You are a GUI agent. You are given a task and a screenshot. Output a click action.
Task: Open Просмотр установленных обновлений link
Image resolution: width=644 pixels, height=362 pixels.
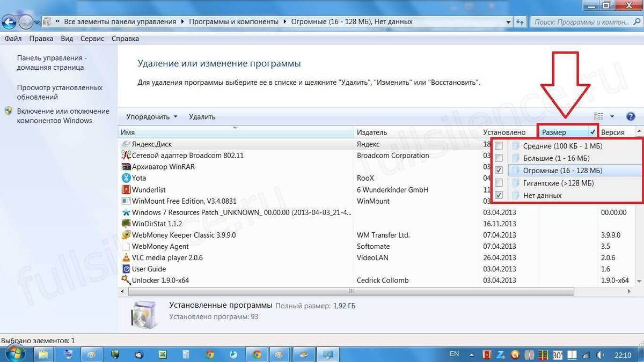pos(60,92)
